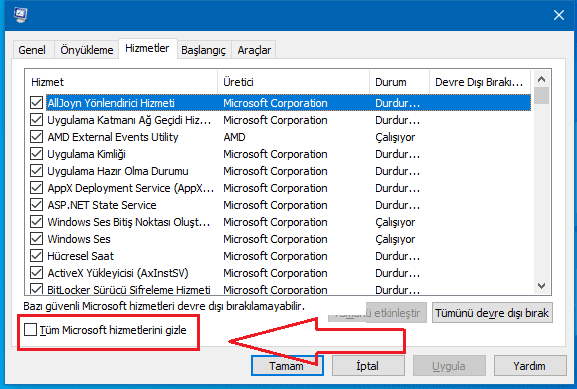Click Tümünü devre dışı bırak button
Screen dimensions: 577x389
(x=492, y=313)
